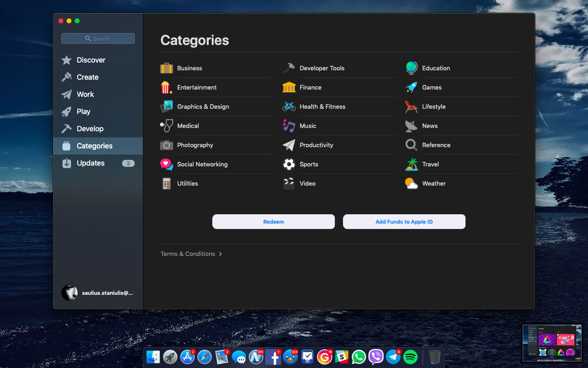
Task: Open the Entertainment popcorn icon
Action: pyautogui.click(x=166, y=87)
